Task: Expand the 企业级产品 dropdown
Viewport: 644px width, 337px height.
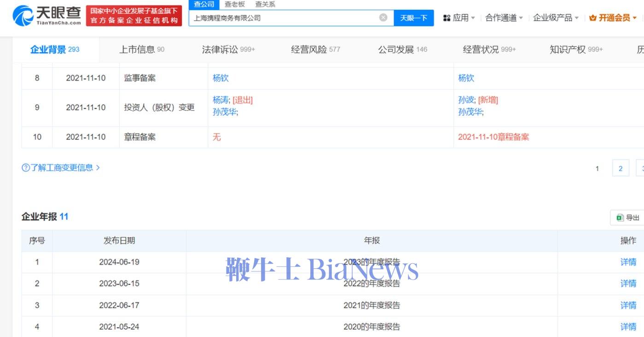Action: [556, 18]
